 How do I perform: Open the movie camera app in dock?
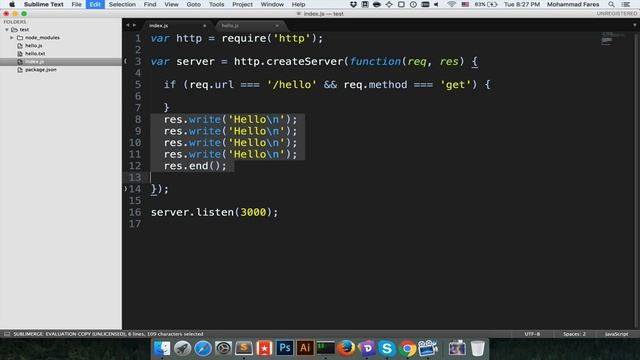[428, 348]
